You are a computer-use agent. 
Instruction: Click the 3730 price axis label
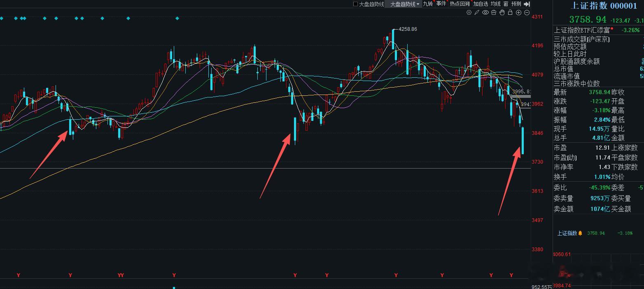pyautogui.click(x=537, y=162)
